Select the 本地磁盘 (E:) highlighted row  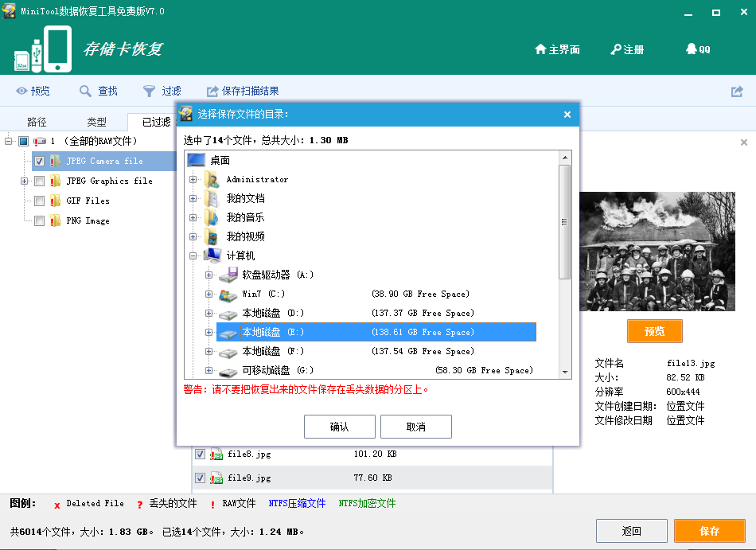click(x=376, y=332)
